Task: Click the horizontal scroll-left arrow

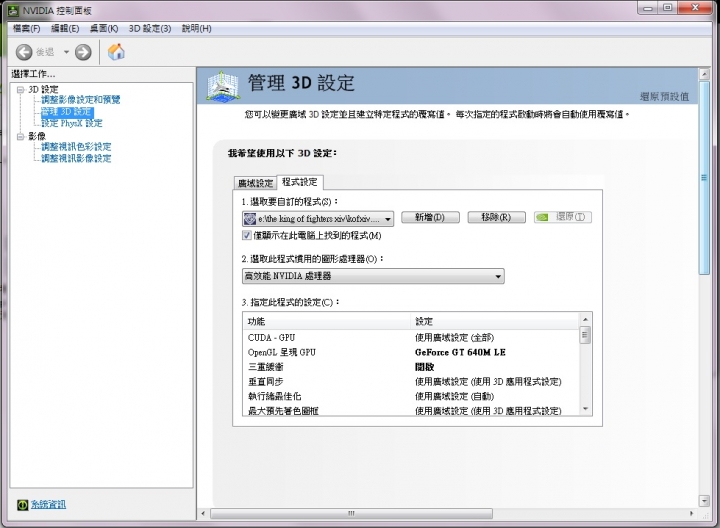Action: click(203, 513)
